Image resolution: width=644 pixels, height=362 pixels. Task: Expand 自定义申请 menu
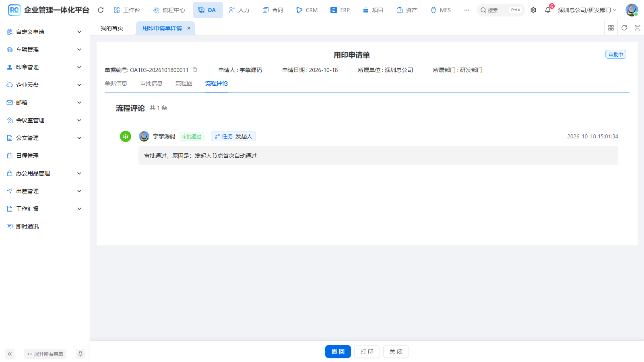coord(45,32)
